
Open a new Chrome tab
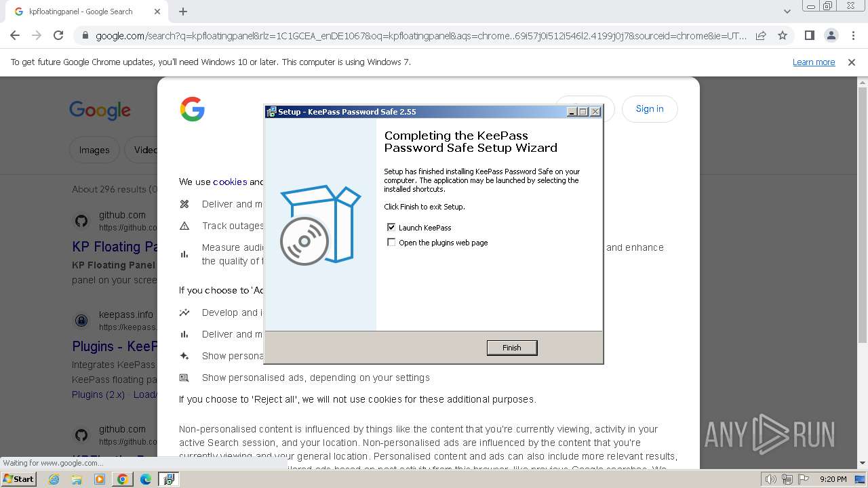183,12
